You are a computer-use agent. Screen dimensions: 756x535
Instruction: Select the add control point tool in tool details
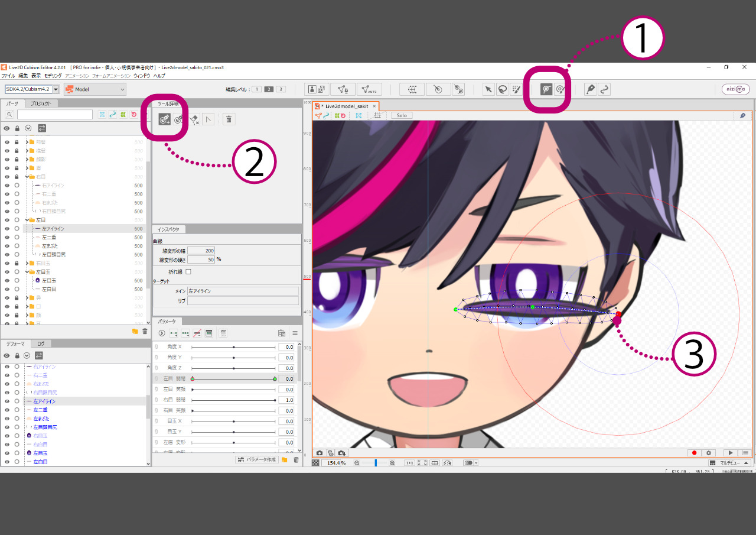165,119
